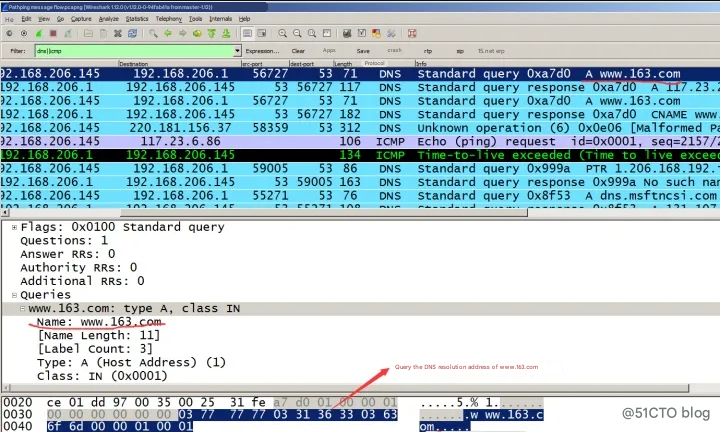
Task: Zoom in the packet text
Action: pyautogui.click(x=282, y=33)
